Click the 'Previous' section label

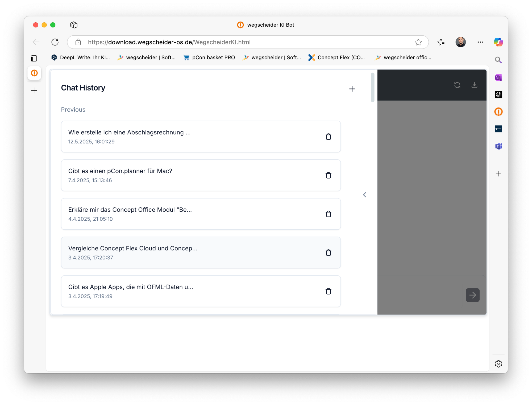coord(73,110)
